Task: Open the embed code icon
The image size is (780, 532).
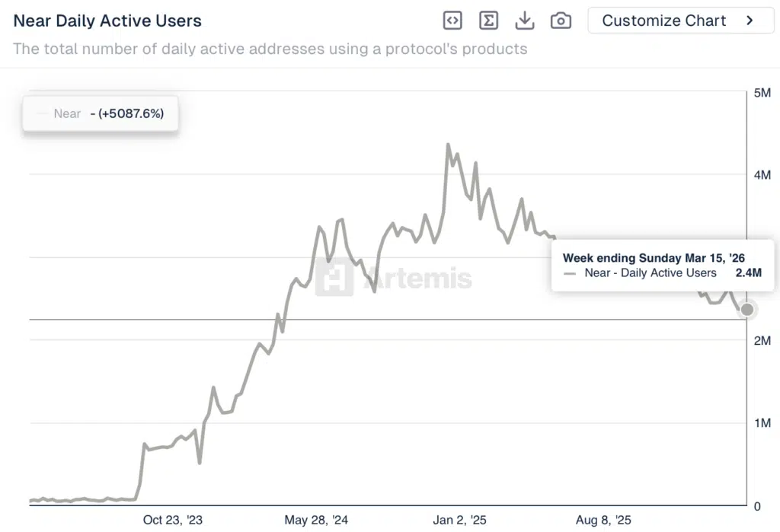Action: (x=452, y=21)
